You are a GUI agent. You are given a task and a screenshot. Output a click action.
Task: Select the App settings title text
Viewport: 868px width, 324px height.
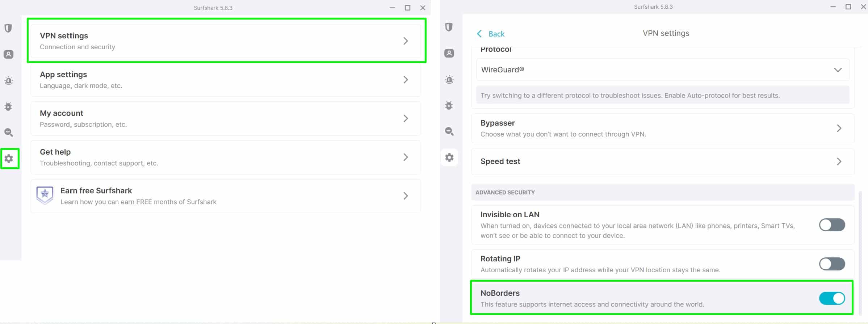63,74
